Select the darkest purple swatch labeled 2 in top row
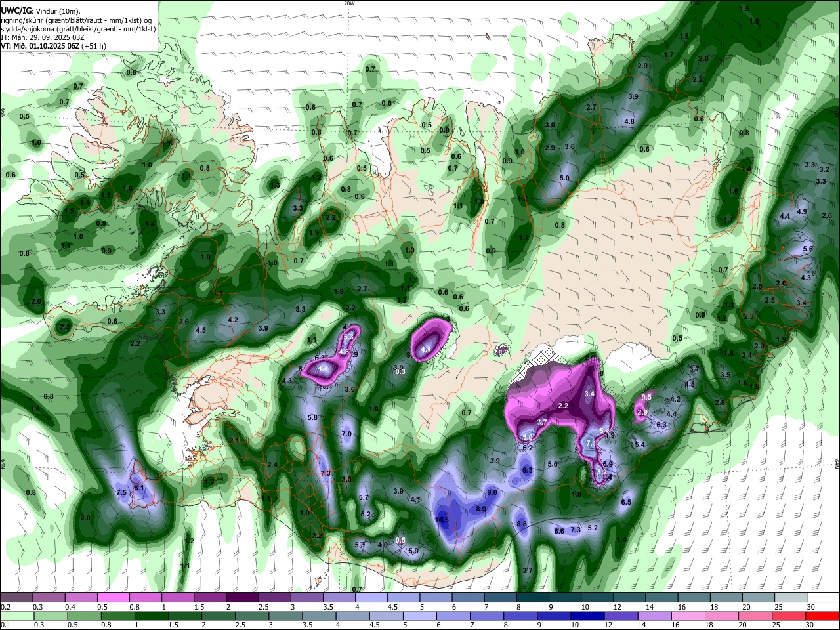Viewport: 840px width, 630px height. coord(242,597)
